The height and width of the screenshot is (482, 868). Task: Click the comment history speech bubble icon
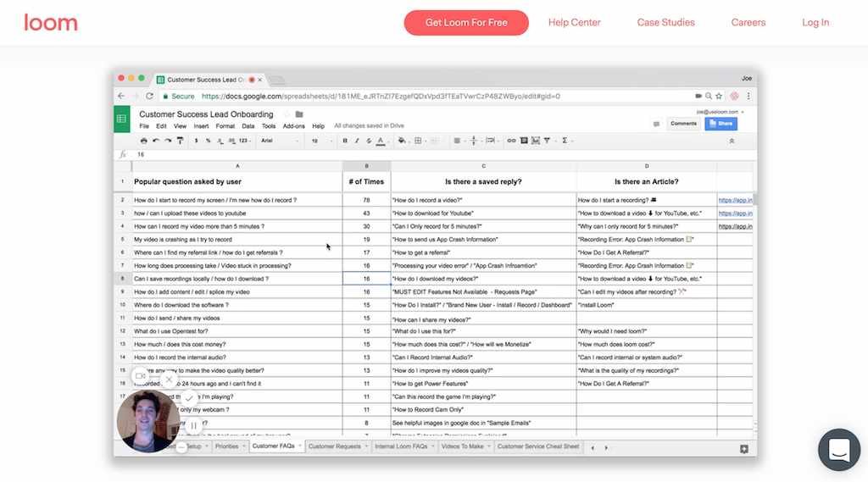(656, 124)
